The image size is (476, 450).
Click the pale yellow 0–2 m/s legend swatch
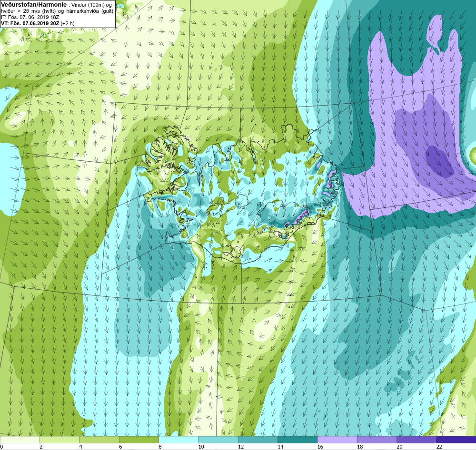point(20,440)
